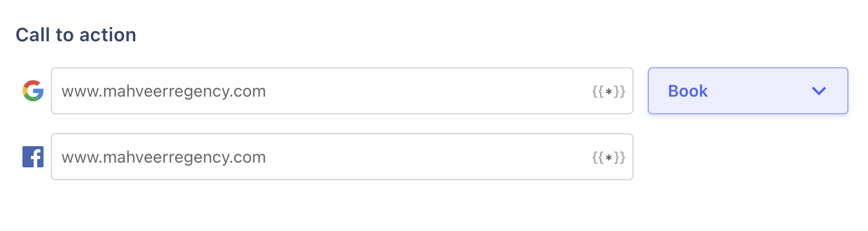Focus the Google call-to-action URL field

(x=342, y=91)
